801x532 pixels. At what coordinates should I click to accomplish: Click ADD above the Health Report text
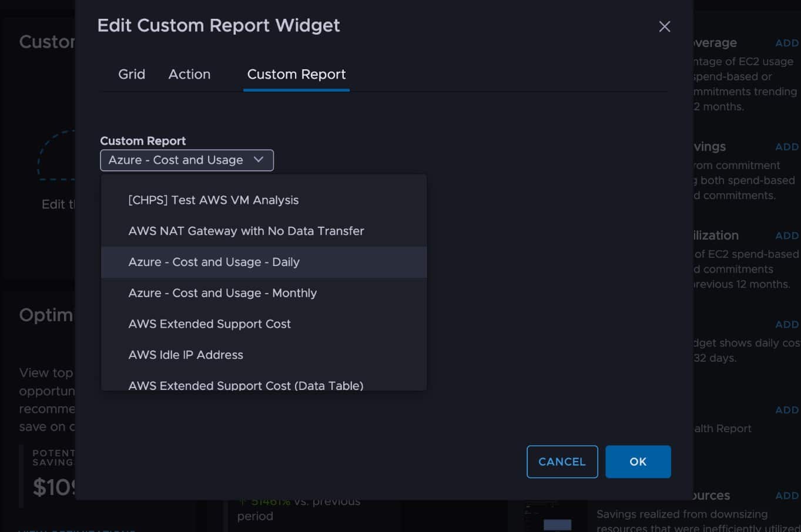(787, 410)
